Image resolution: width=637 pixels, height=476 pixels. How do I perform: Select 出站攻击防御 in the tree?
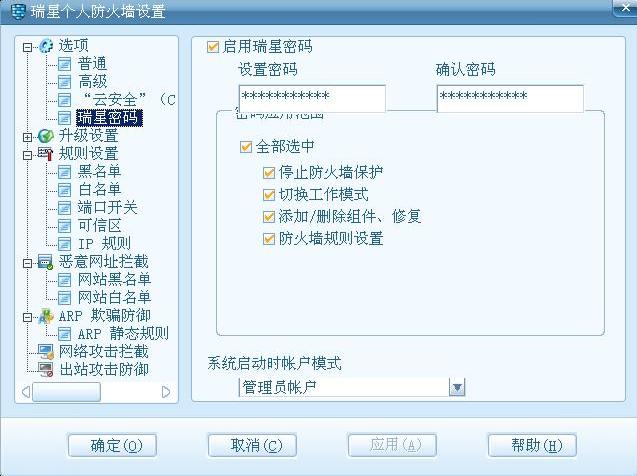coord(104,370)
